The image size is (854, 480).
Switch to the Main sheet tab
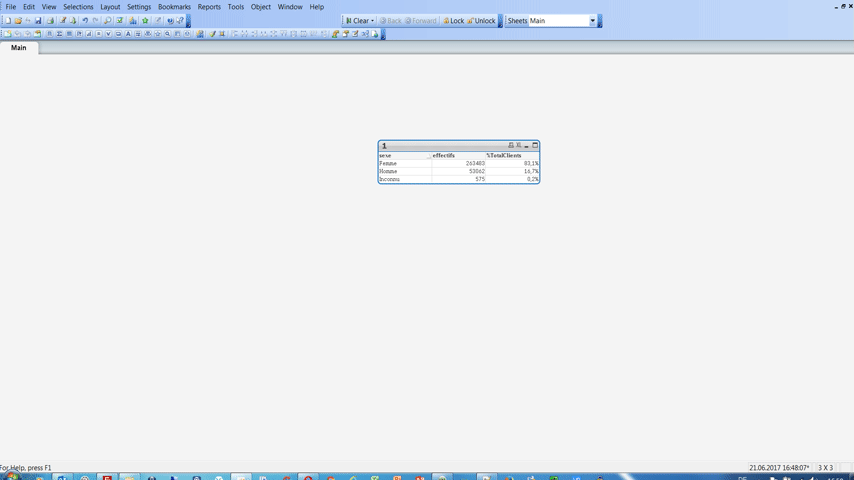(x=19, y=48)
